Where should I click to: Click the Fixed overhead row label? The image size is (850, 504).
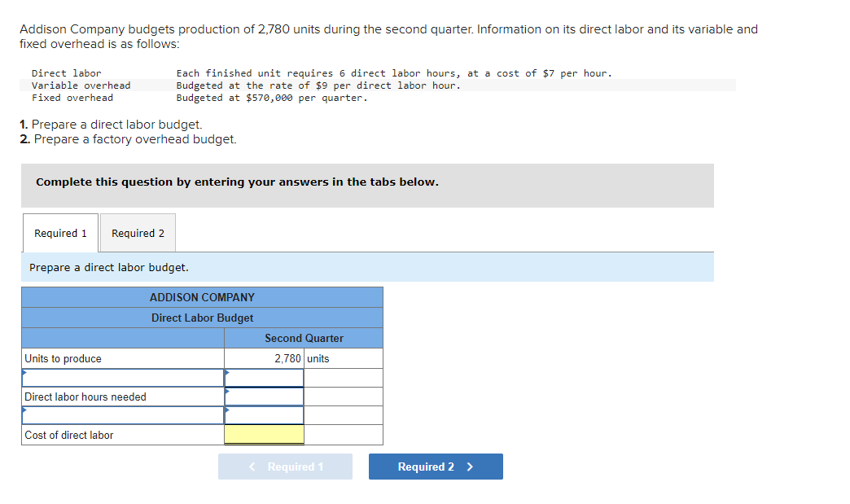pyautogui.click(x=72, y=98)
